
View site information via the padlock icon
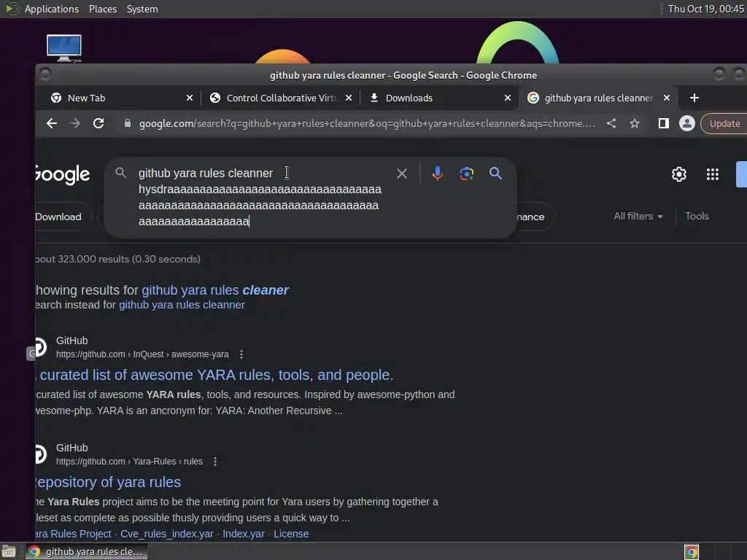(127, 124)
